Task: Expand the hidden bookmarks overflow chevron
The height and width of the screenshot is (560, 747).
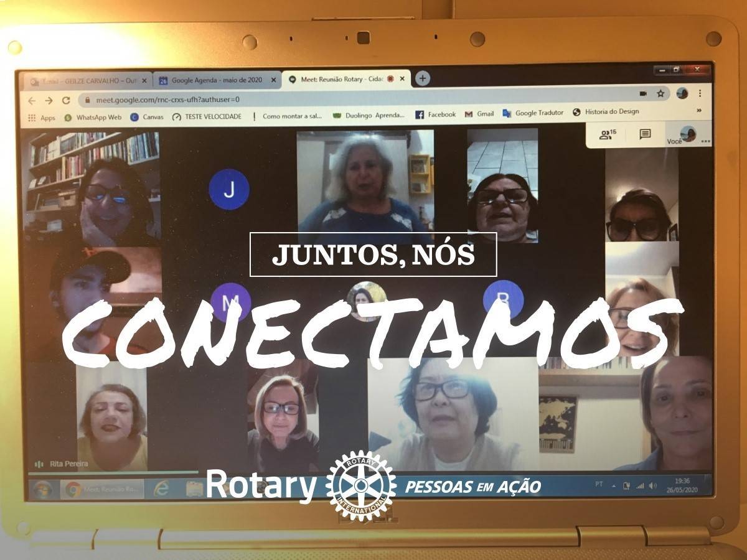Action: pyautogui.click(x=699, y=110)
